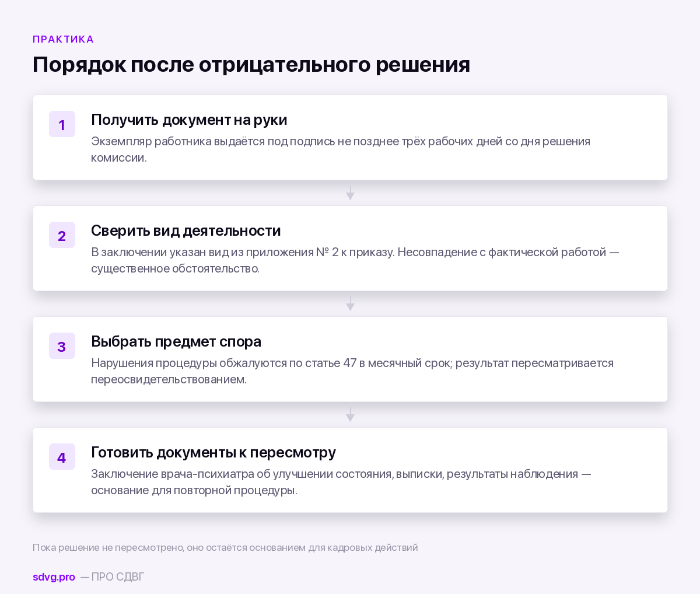Click the text starting 'Экземпляр работника выдаётся'
Viewport: 700px width, 594px height.
point(341,149)
